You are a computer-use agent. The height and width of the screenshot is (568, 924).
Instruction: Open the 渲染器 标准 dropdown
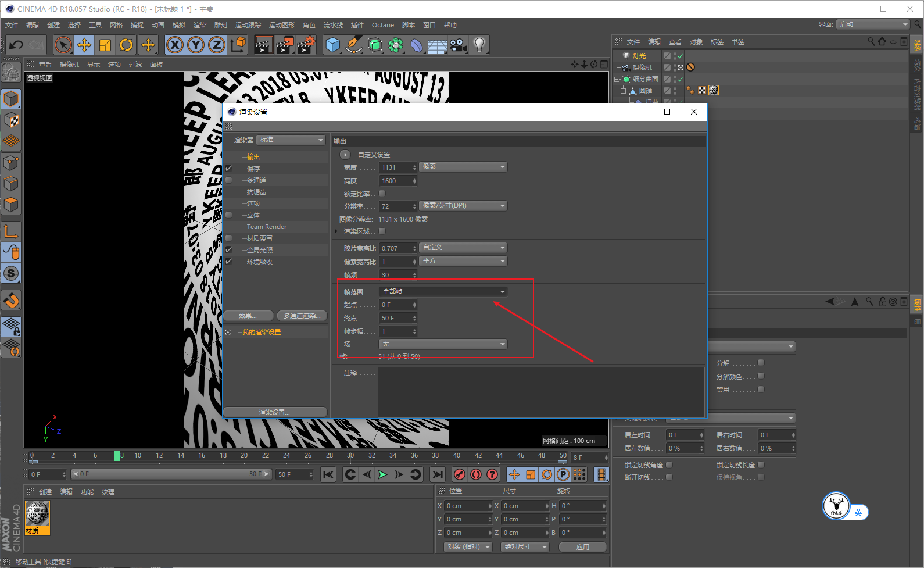tap(291, 140)
